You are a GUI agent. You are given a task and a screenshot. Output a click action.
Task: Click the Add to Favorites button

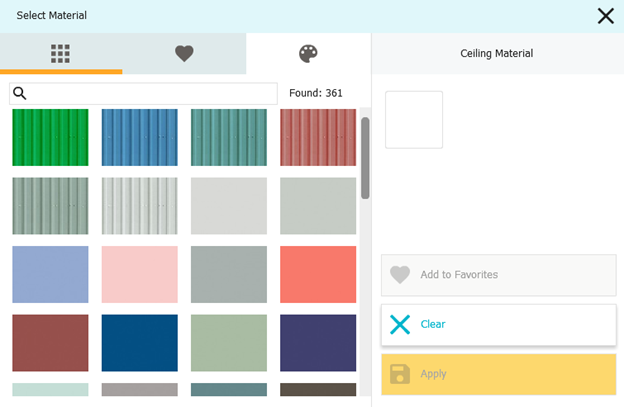(499, 275)
